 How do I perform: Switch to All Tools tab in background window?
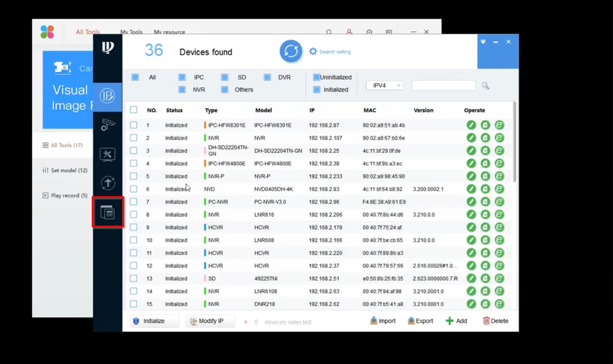point(88,32)
